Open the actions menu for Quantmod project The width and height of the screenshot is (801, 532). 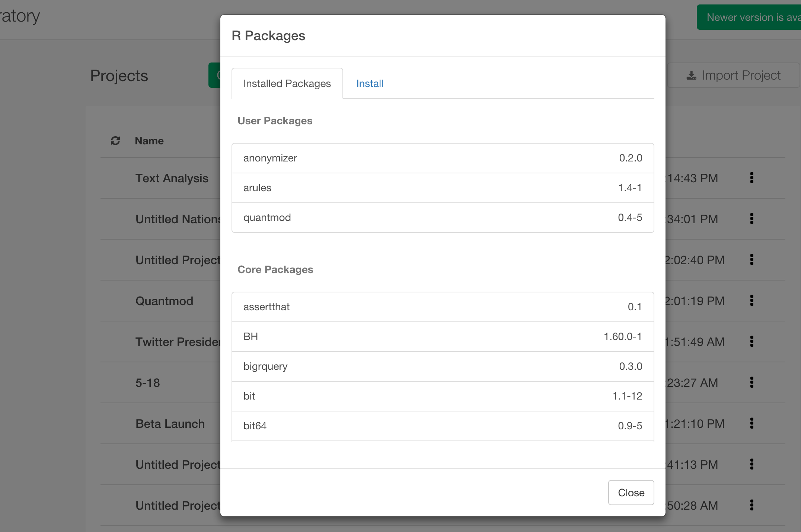(x=752, y=301)
